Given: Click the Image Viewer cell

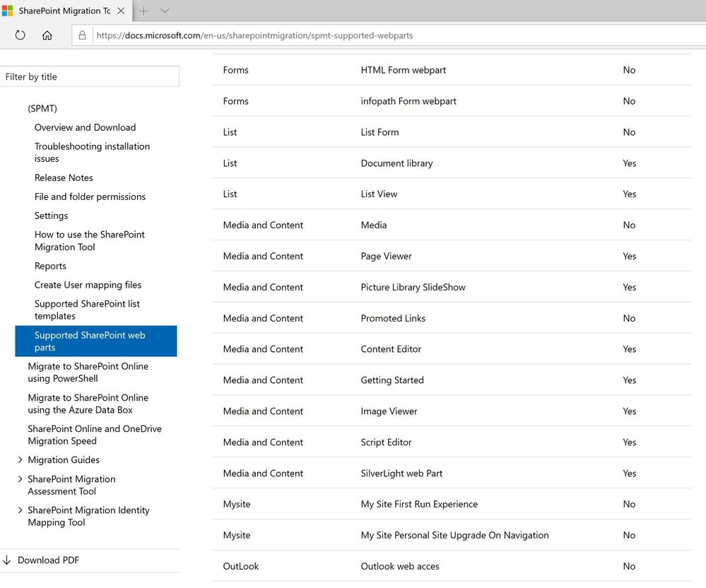Looking at the screenshot, I should click(389, 411).
